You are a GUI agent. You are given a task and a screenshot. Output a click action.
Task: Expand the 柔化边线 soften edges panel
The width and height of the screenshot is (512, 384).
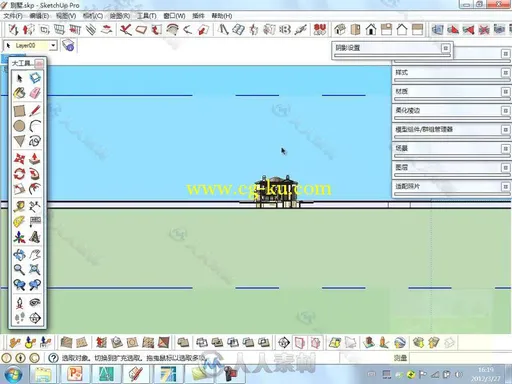(x=506, y=110)
